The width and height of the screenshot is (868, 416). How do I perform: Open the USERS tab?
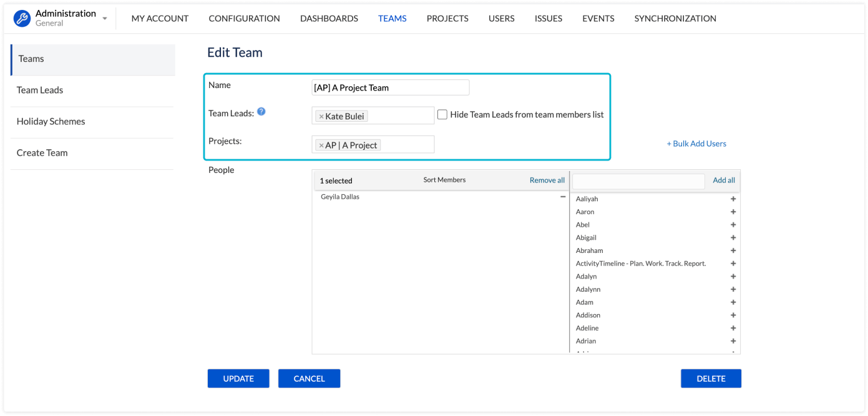tap(501, 19)
